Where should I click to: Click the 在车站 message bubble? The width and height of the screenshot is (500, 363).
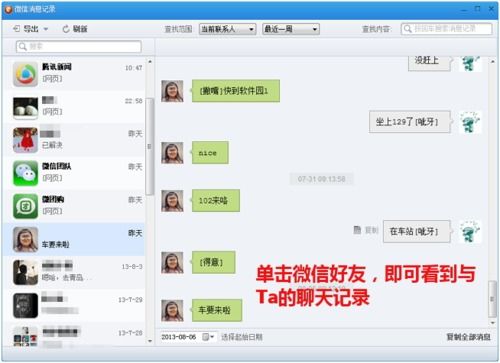click(x=417, y=231)
